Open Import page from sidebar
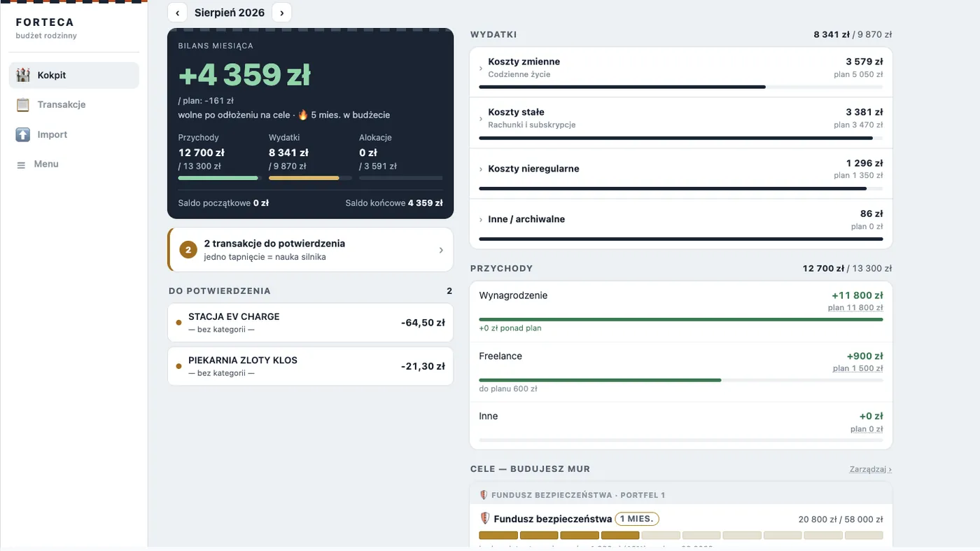980x551 pixels. (74, 134)
